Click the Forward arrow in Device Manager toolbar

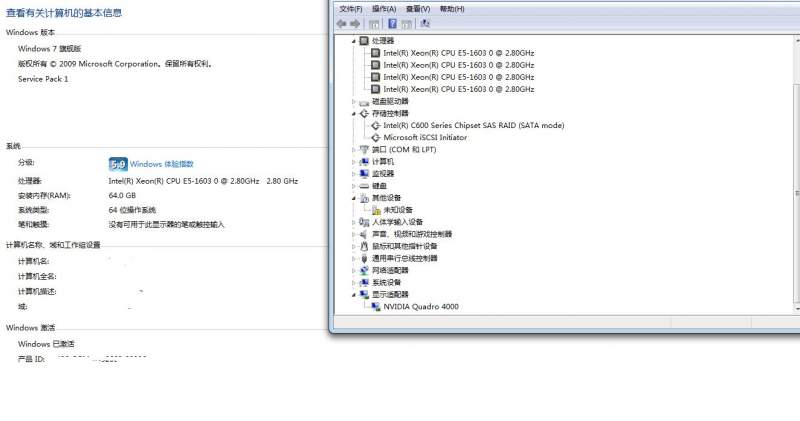click(355, 23)
